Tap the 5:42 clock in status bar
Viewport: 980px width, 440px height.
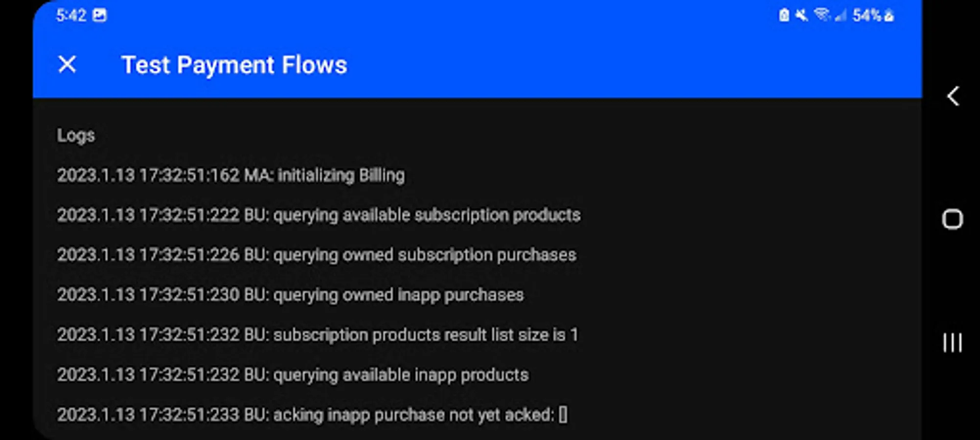[x=71, y=16]
